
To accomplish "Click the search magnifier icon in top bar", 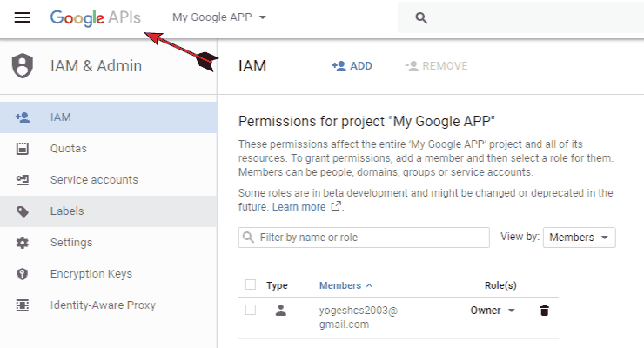I will pos(421,17).
